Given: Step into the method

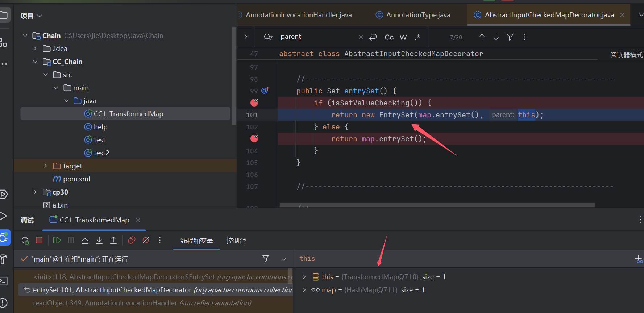Looking at the screenshot, I should click(99, 241).
